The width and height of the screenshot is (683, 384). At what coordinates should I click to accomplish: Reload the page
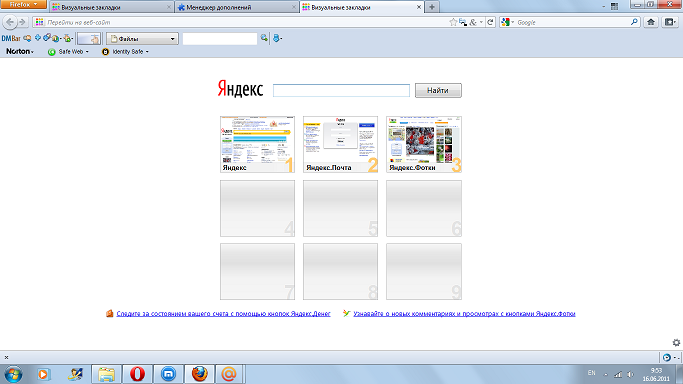[x=490, y=22]
